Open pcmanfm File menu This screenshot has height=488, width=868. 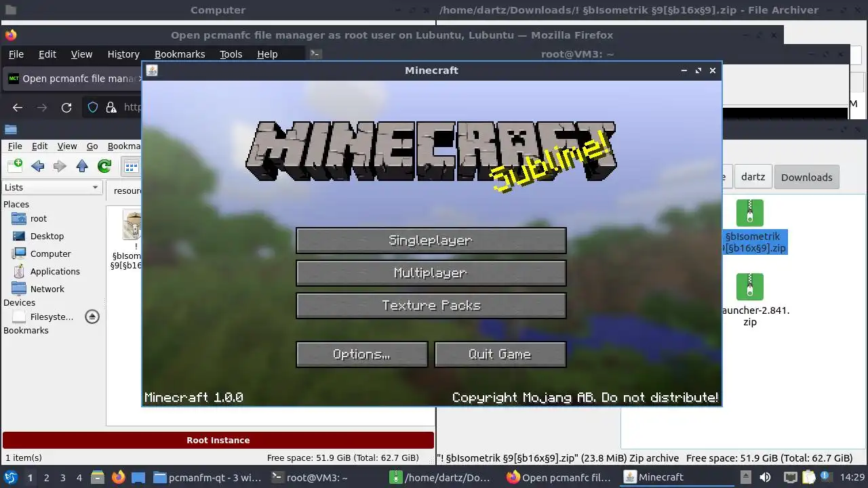pyautogui.click(x=15, y=146)
